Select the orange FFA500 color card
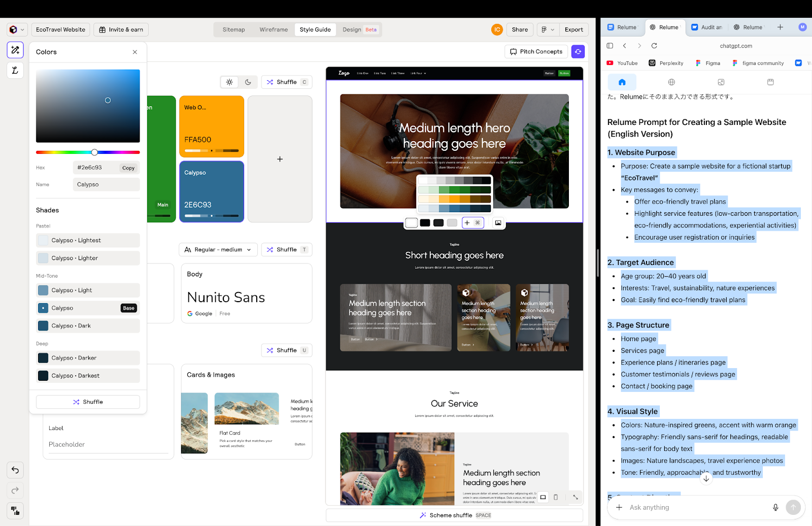812x526 pixels. click(212, 126)
